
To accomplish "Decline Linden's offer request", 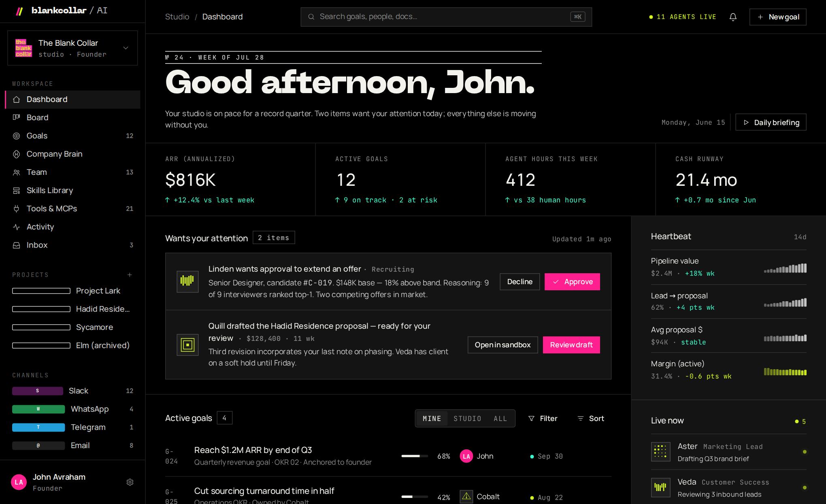I will tap(520, 282).
